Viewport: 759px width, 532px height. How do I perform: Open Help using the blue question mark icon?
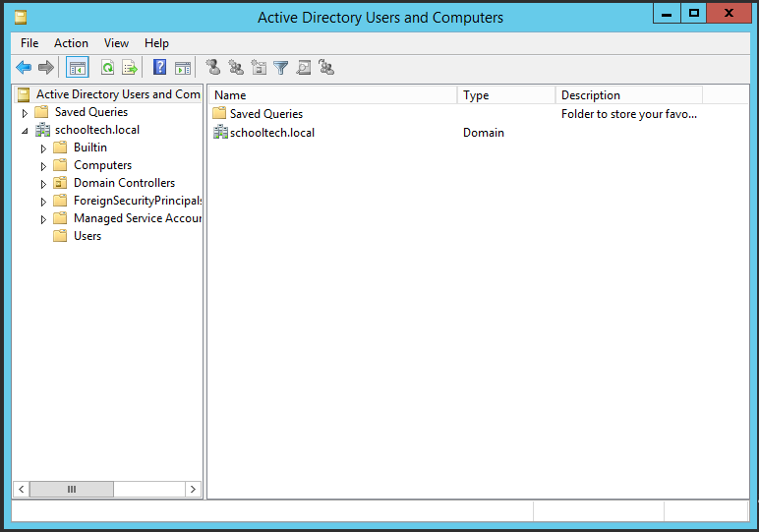click(x=159, y=68)
